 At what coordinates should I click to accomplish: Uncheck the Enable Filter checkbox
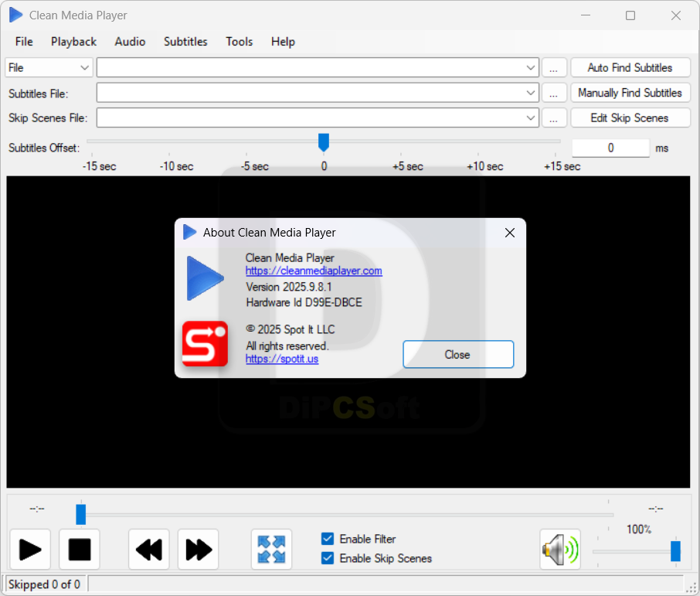pos(328,539)
